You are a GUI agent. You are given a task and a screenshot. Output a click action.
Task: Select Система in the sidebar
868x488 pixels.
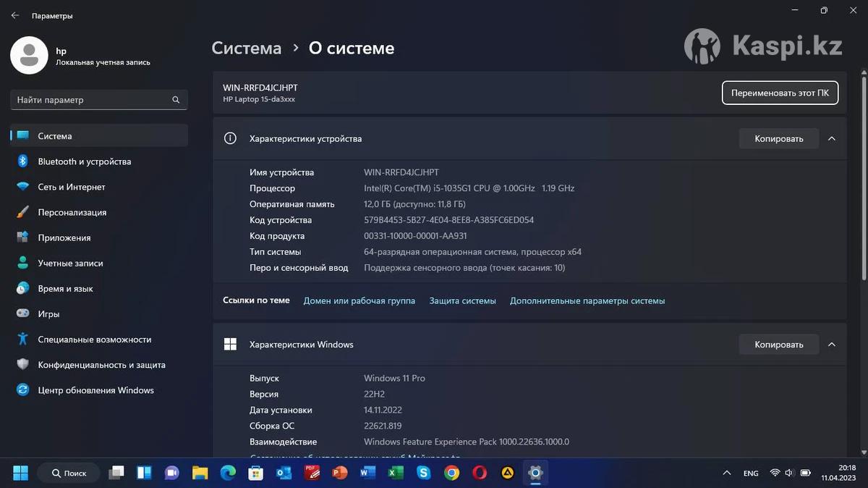99,136
